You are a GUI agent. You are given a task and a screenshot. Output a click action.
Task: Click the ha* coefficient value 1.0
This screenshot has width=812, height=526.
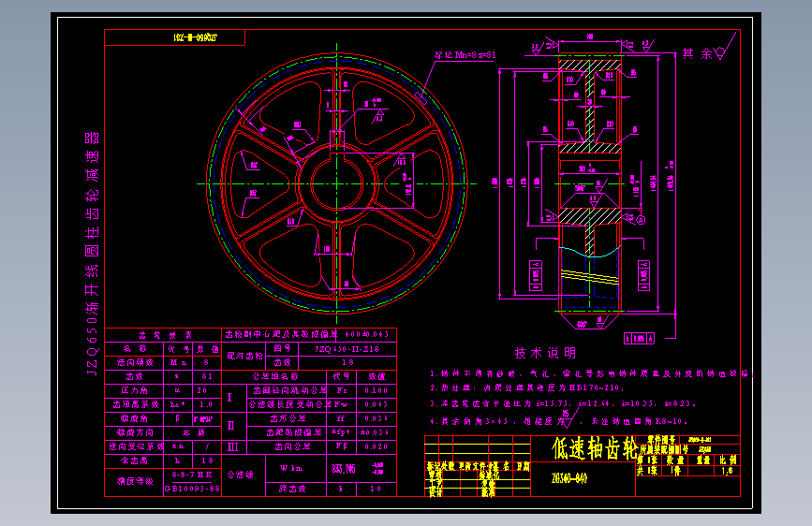tap(206, 404)
